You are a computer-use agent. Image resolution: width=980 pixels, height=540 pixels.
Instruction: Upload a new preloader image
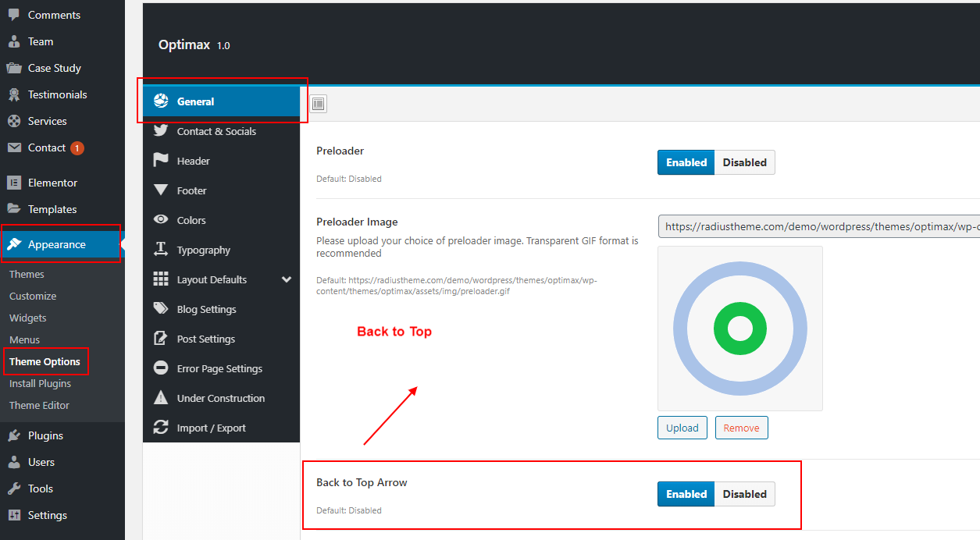coord(682,428)
